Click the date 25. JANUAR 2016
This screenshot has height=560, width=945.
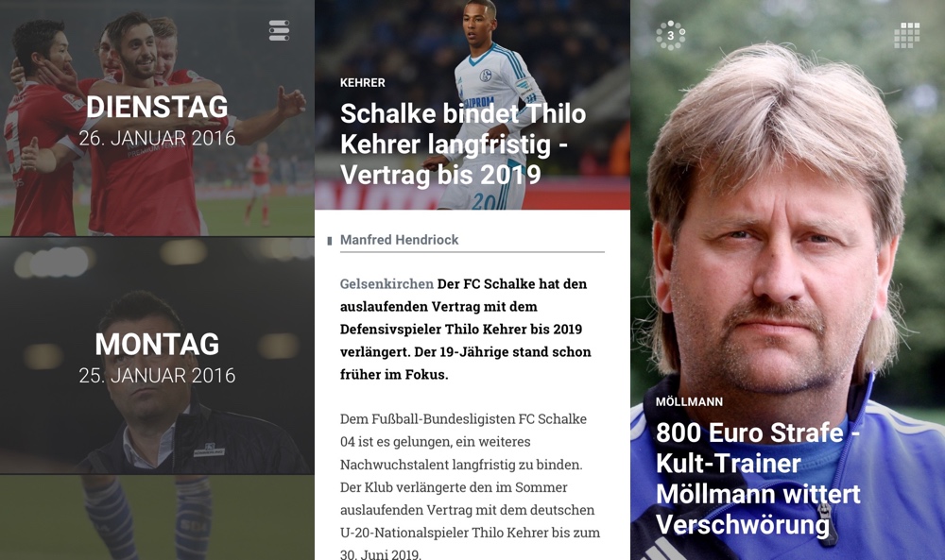(157, 376)
